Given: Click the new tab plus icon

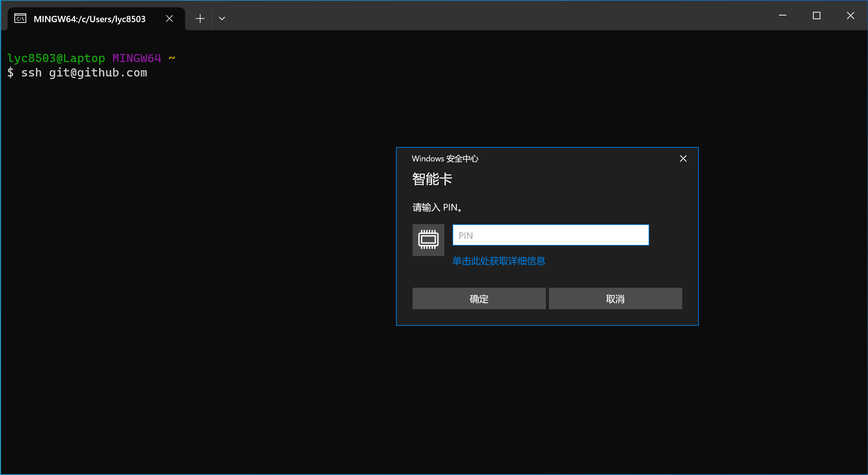Looking at the screenshot, I should click(x=199, y=18).
